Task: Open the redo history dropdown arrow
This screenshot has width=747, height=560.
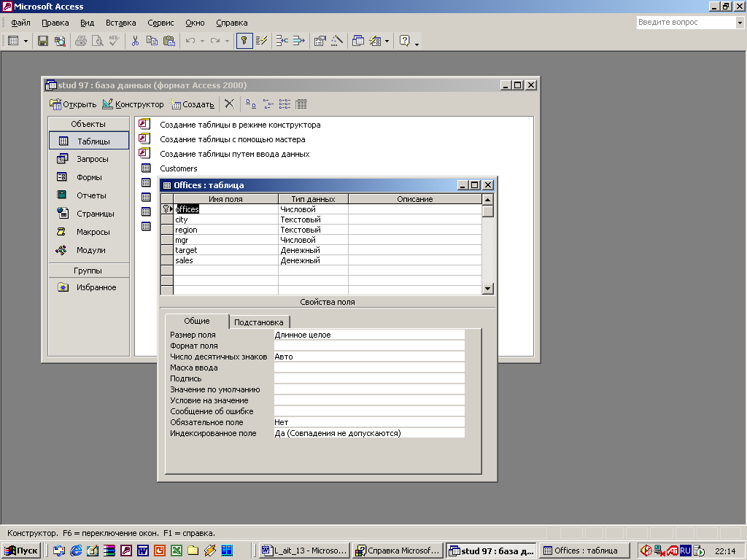Action: tap(227, 42)
